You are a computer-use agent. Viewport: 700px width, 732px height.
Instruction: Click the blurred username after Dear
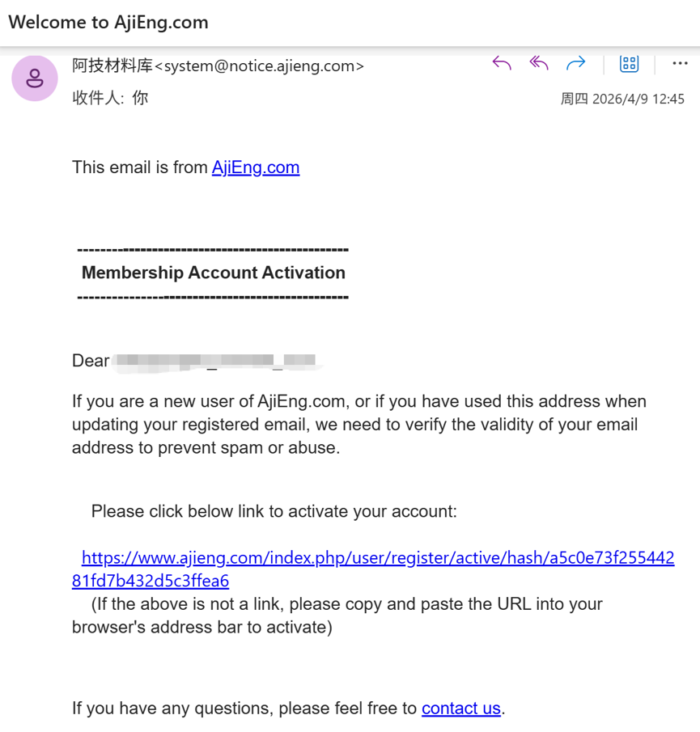coord(216,361)
